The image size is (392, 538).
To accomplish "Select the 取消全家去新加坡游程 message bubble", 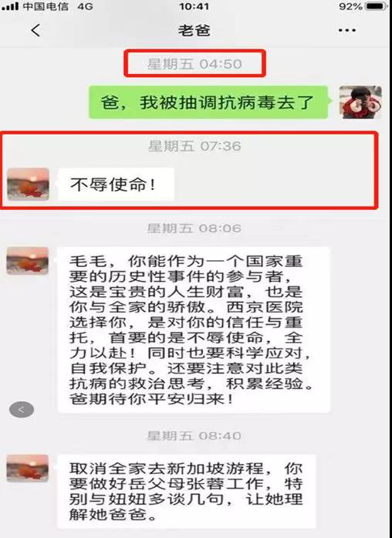I will coord(186,492).
